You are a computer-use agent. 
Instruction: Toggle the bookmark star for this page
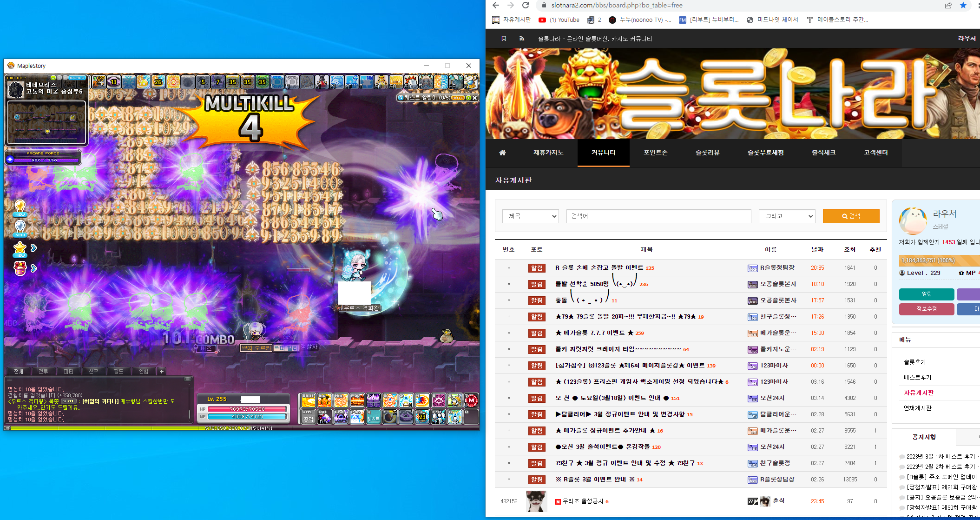pos(963,5)
